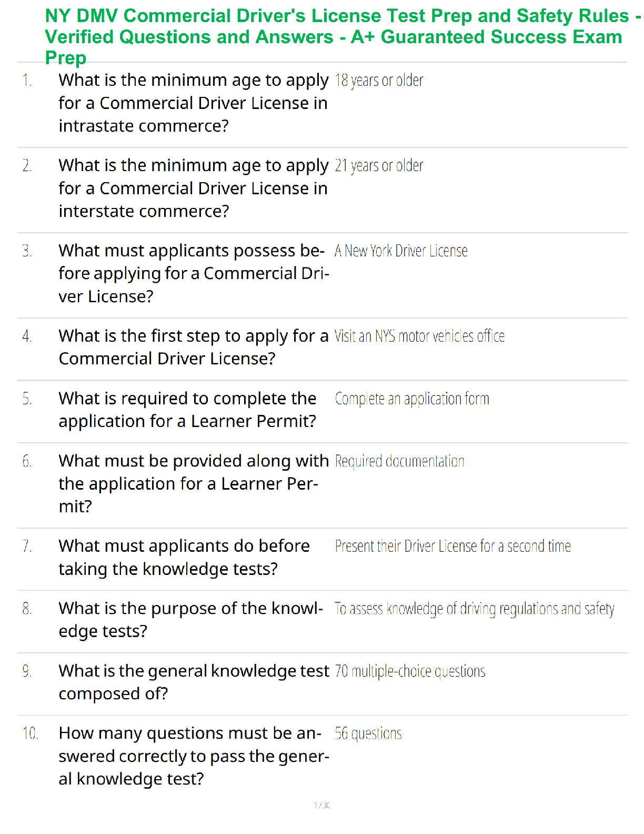
Task: Click the page number indicator at bottom
Action: click(x=322, y=806)
